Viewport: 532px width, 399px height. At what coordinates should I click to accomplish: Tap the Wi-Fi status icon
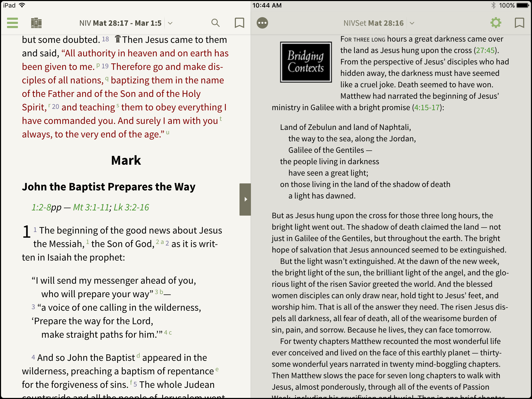coord(22,5)
